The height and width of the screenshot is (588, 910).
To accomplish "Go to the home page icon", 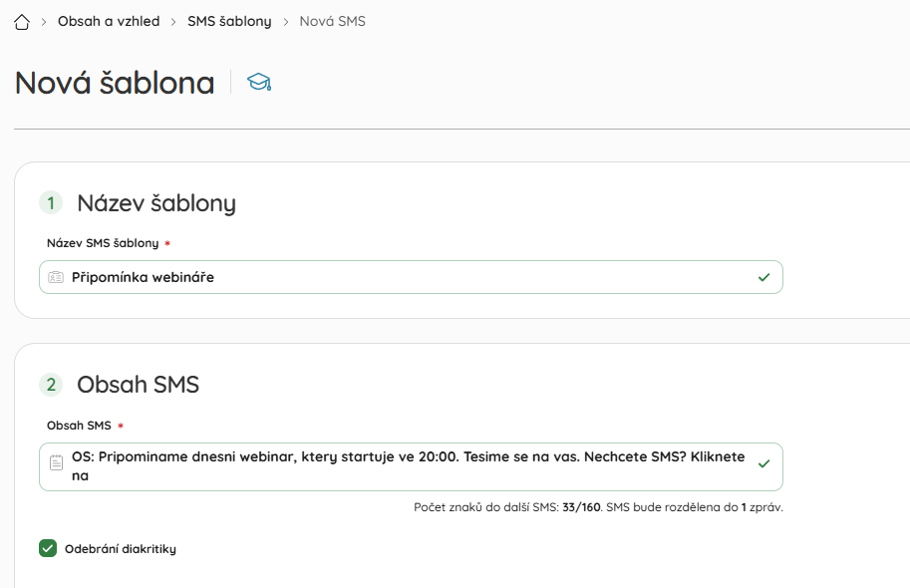I will (x=22, y=22).
